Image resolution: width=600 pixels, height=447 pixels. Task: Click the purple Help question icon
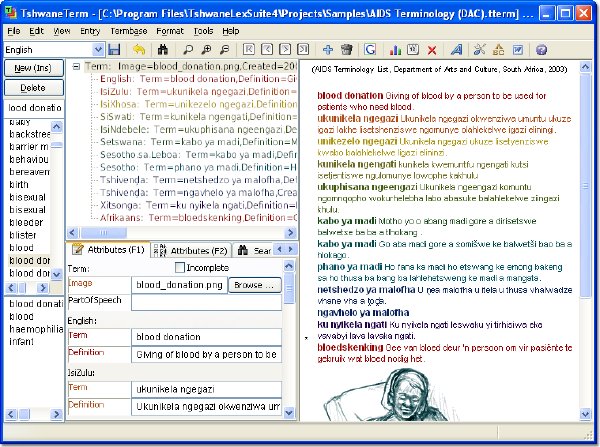(541, 50)
